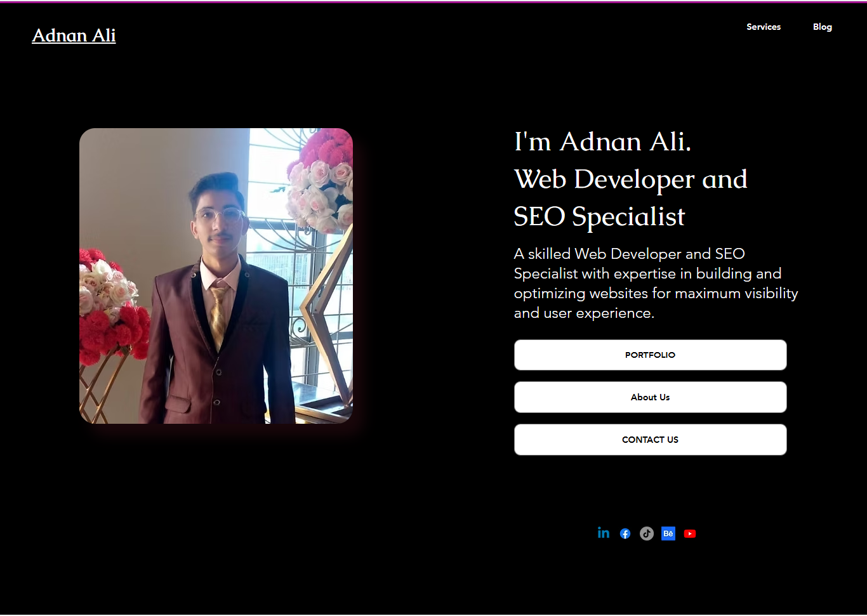Open the YouTube channel icon

pyautogui.click(x=690, y=534)
